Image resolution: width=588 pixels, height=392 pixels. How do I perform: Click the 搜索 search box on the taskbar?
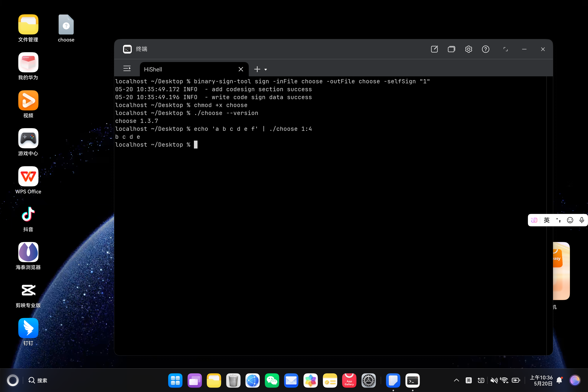pos(38,380)
